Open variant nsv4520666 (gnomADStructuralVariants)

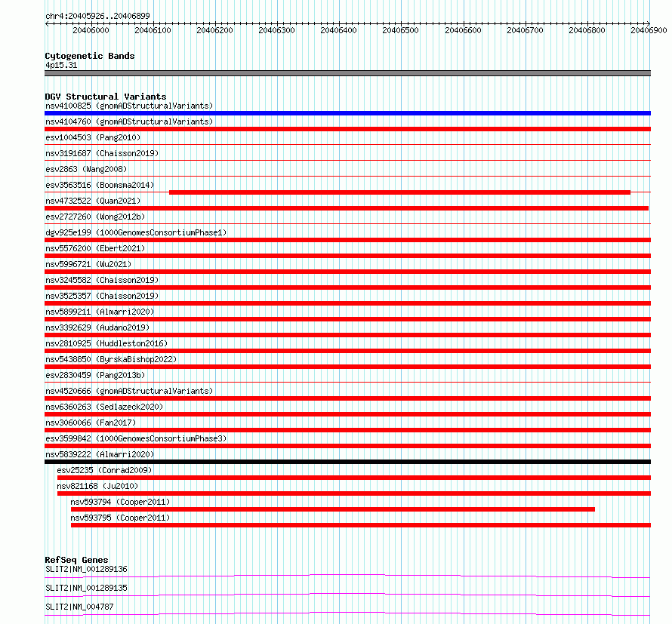pyautogui.click(x=129, y=391)
